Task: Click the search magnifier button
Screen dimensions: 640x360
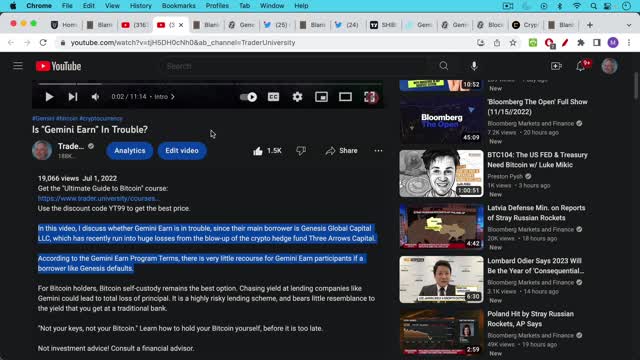Action: click(x=444, y=66)
